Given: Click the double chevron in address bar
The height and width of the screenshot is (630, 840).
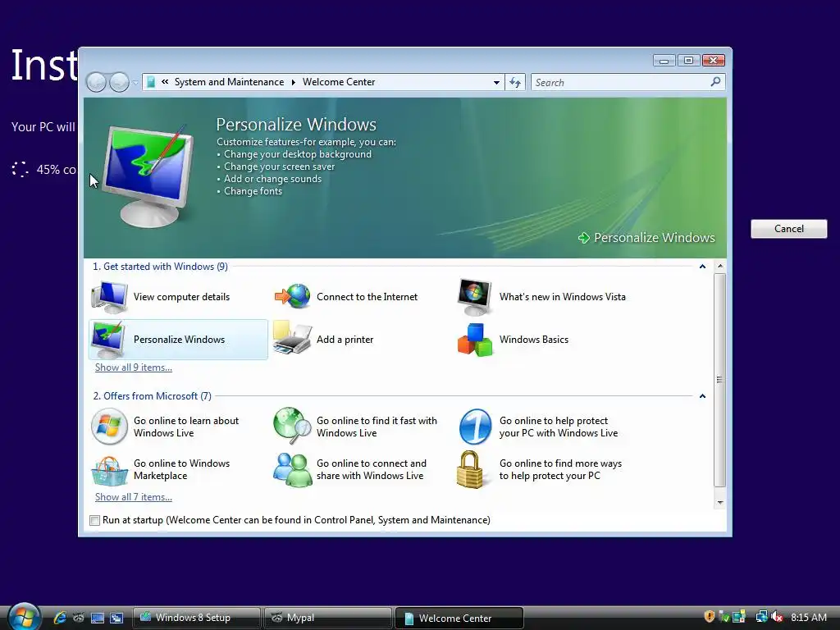Looking at the screenshot, I should point(165,81).
